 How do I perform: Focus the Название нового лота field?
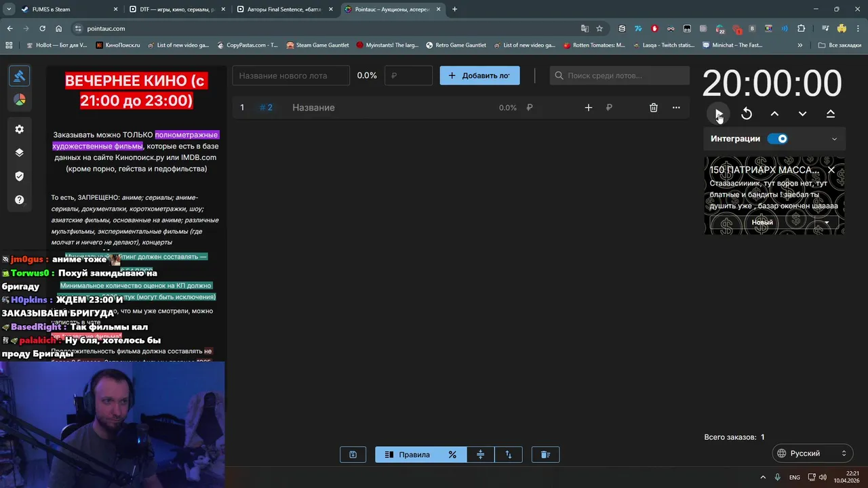[291, 75]
